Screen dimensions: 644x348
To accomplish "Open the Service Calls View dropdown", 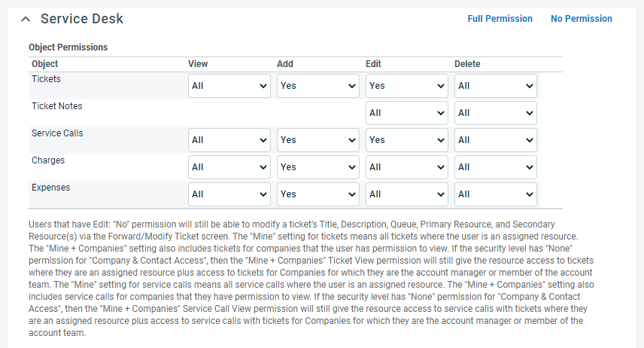I will (x=229, y=140).
